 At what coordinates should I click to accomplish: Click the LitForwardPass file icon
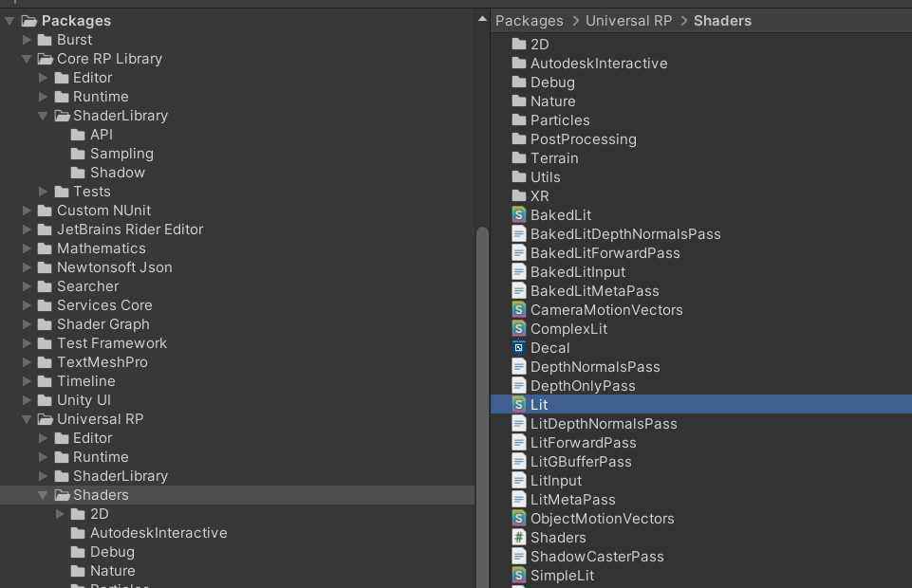click(518, 442)
